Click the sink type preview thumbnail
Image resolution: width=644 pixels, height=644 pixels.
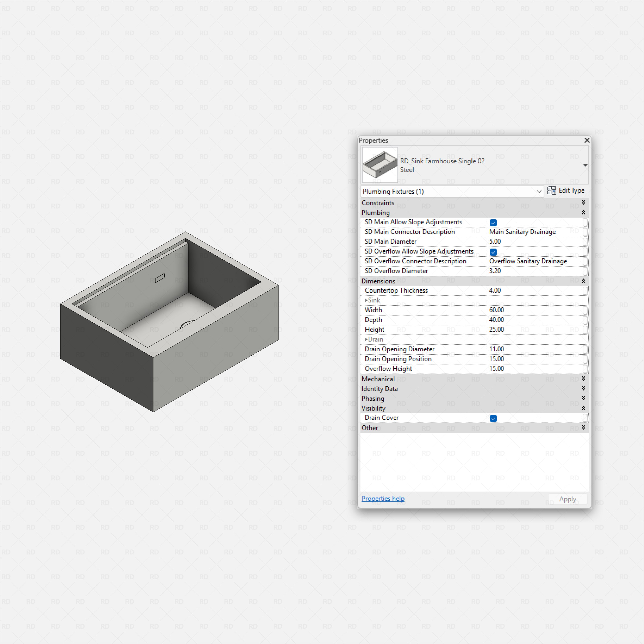tap(379, 165)
